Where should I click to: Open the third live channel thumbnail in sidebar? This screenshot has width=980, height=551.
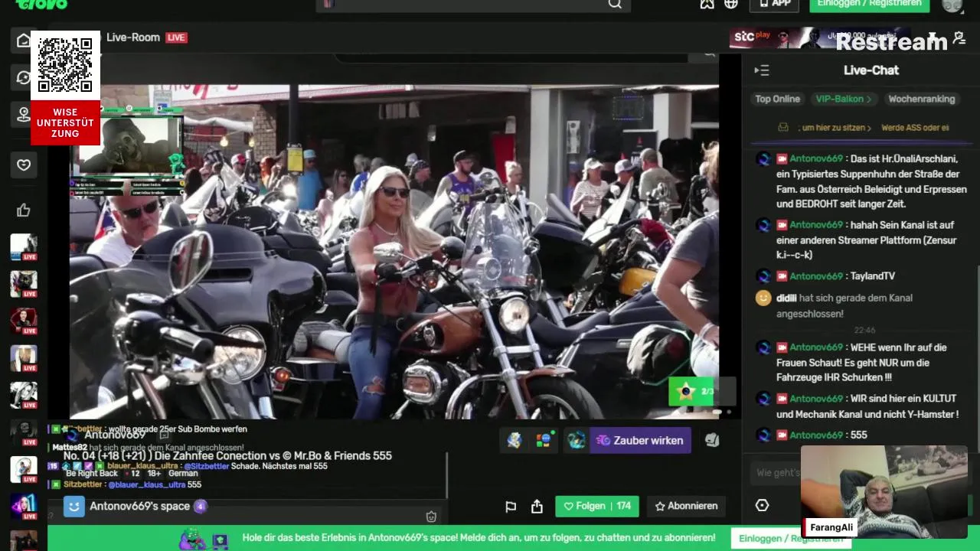23,321
